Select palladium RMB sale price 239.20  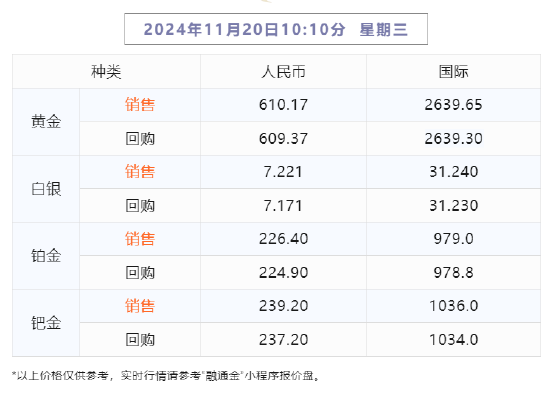pos(283,306)
